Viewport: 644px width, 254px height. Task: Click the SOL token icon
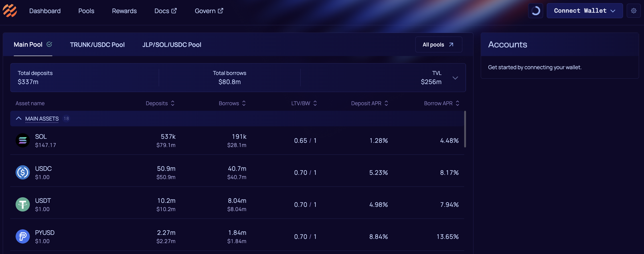[x=23, y=140]
